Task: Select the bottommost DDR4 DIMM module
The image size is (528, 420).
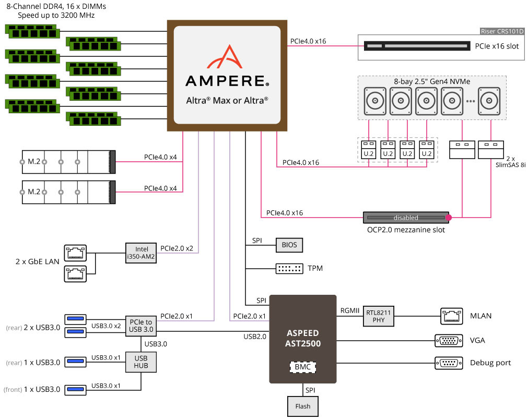Action: pyautogui.click(x=93, y=119)
